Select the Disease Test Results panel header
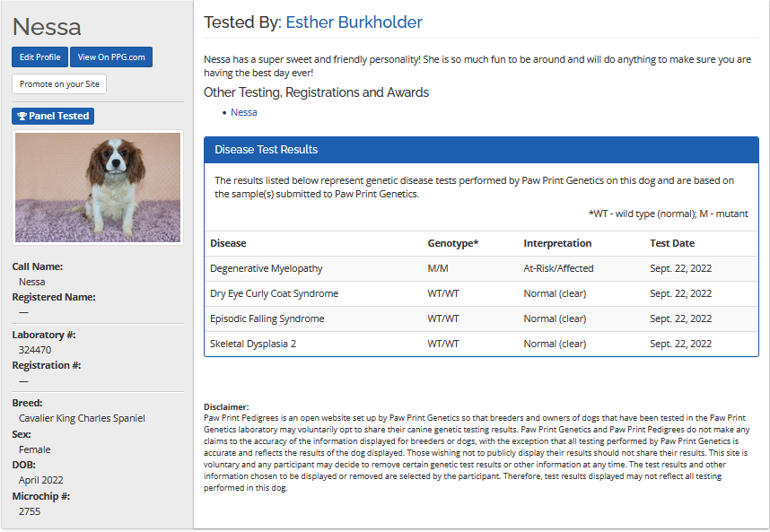This screenshot has width=770, height=532. (x=481, y=150)
